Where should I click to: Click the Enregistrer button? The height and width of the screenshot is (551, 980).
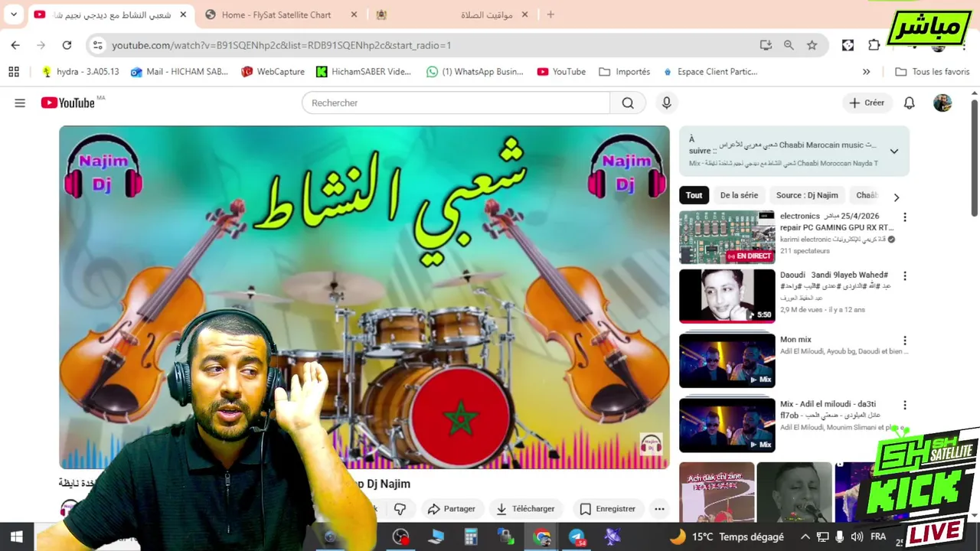[608, 509]
